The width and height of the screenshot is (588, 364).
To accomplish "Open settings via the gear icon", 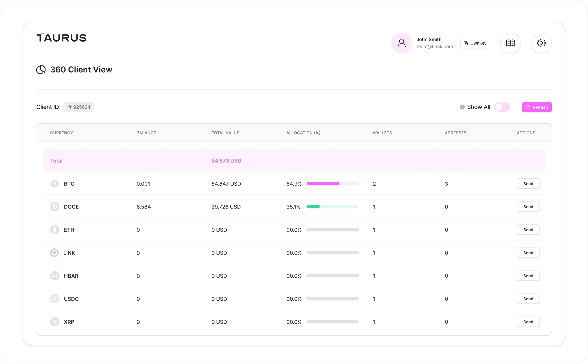I will coord(541,43).
